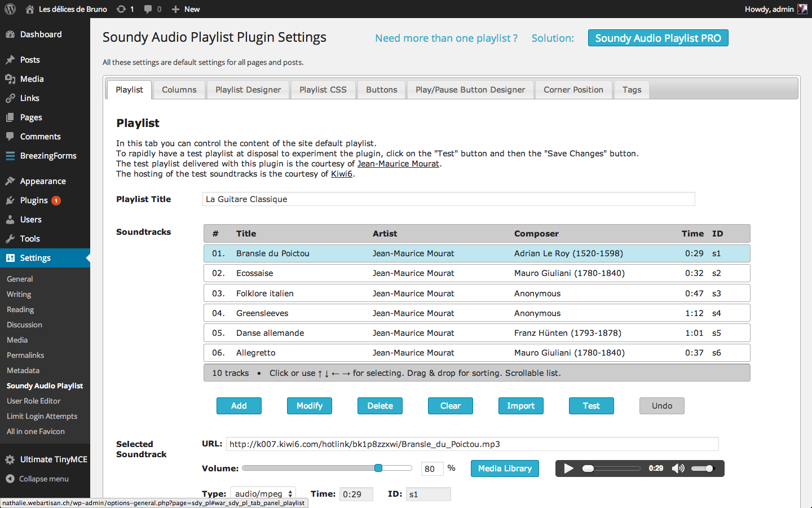Switch to the Play/Pause Button Designer tab

tap(470, 90)
